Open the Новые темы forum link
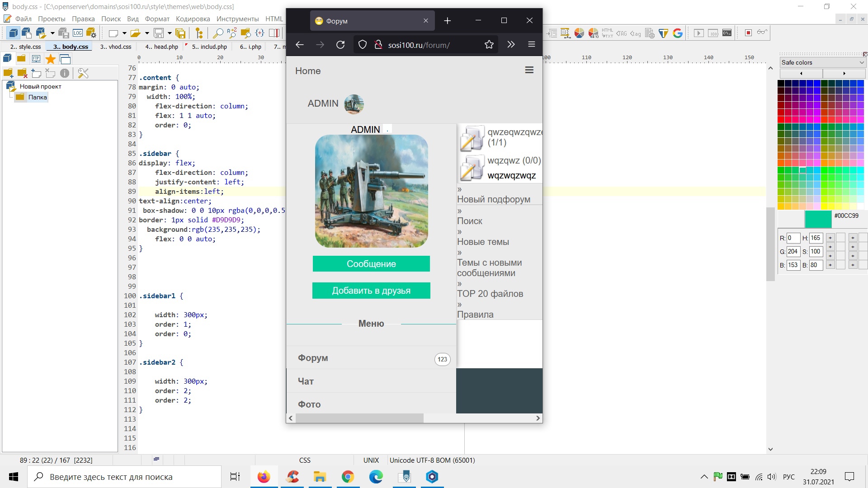The width and height of the screenshot is (868, 488). [483, 242]
